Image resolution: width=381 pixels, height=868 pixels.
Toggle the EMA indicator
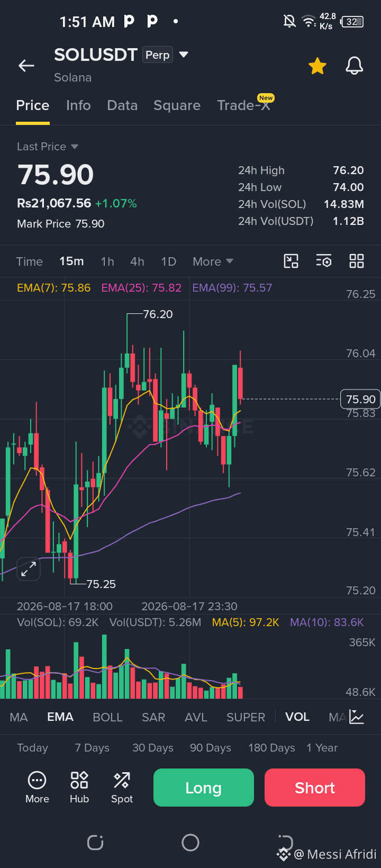click(60, 717)
